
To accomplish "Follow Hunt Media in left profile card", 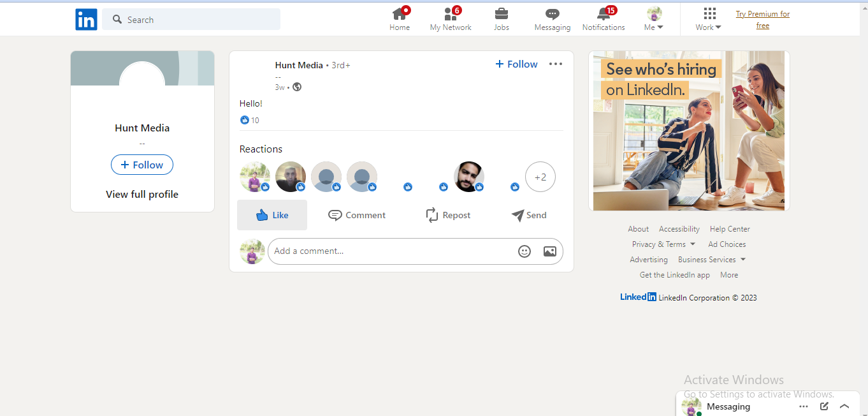I will pos(142,165).
